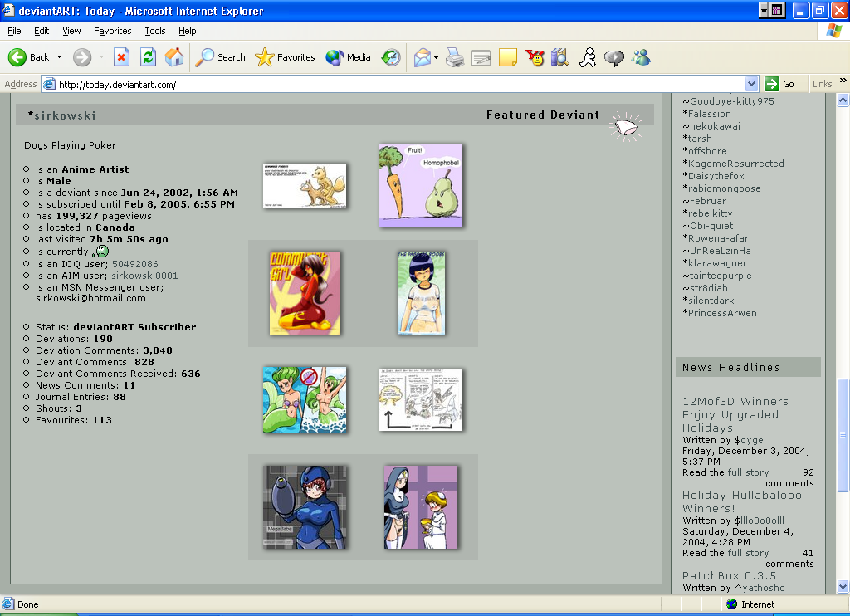Image resolution: width=850 pixels, height=616 pixels.
Task: Open the *Falassion user link
Action: tap(707, 114)
